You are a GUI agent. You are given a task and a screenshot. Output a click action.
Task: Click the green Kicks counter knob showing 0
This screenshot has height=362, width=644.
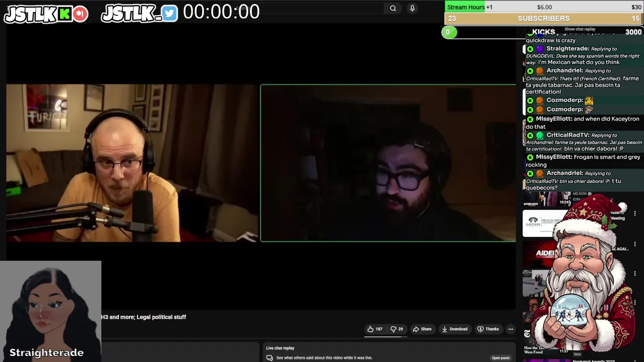pos(449,32)
